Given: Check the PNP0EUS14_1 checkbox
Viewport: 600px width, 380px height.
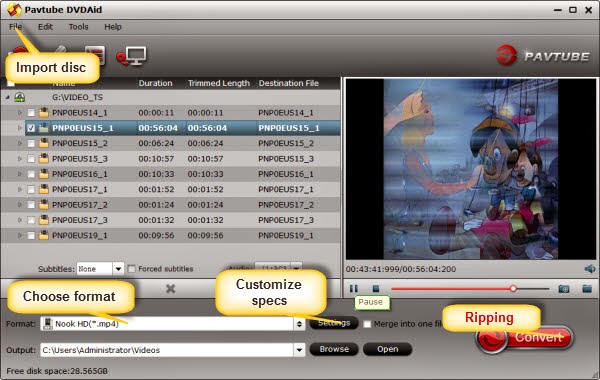Looking at the screenshot, I should tap(31, 113).
